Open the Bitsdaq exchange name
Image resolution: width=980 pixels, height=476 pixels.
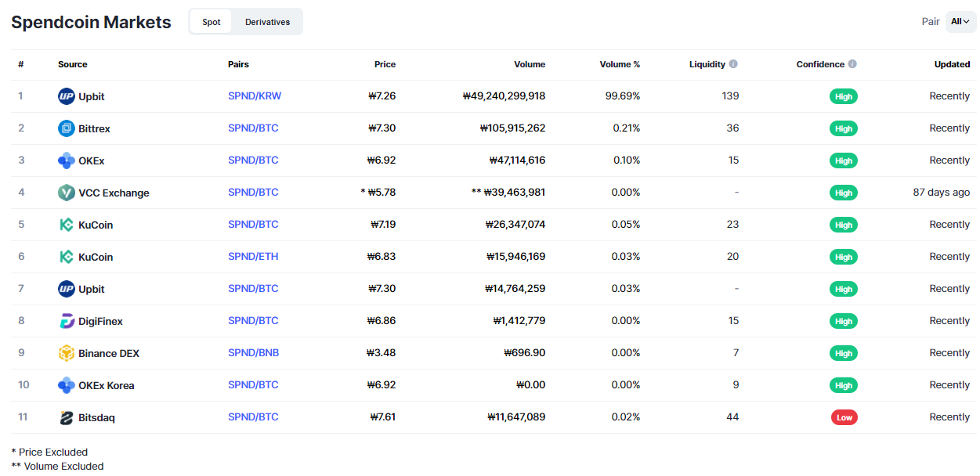click(96, 417)
